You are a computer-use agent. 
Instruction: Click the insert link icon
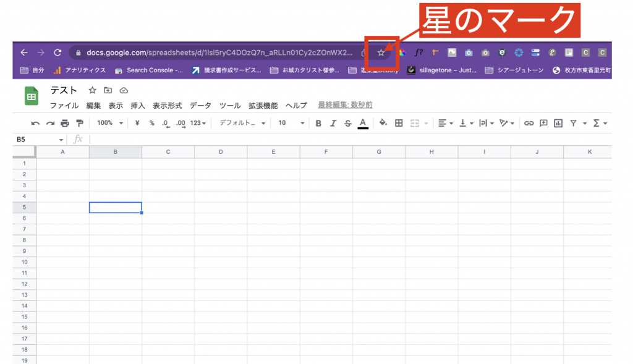529,123
